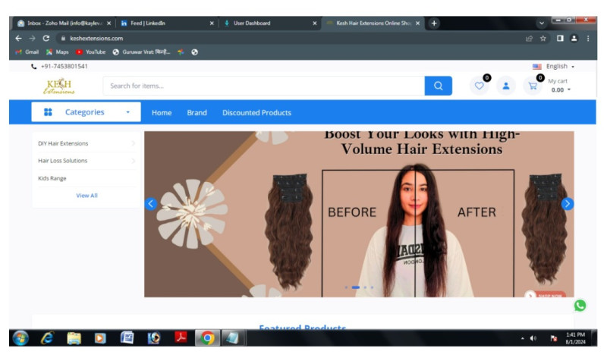Click the Kesh Extensions logo
The width and height of the screenshot is (607, 364).
[x=59, y=86]
